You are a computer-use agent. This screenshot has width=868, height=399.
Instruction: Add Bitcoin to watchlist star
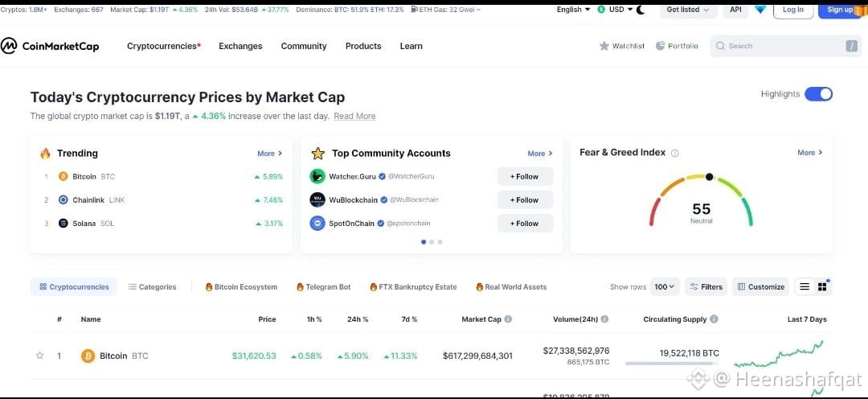pyautogui.click(x=39, y=356)
